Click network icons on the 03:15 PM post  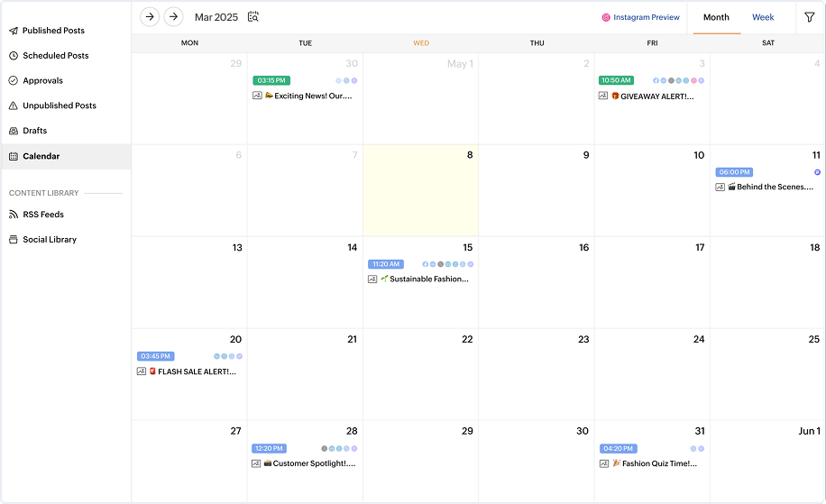click(x=346, y=80)
